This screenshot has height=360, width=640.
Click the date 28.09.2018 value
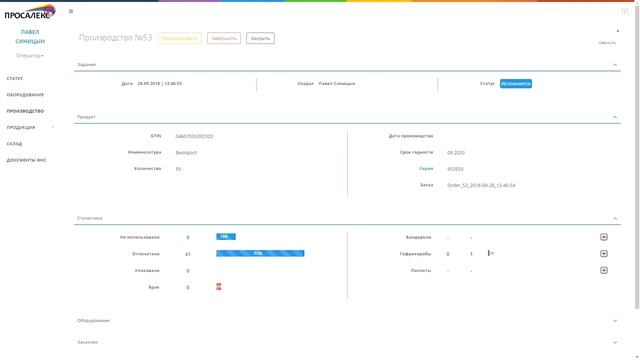pyautogui.click(x=160, y=84)
